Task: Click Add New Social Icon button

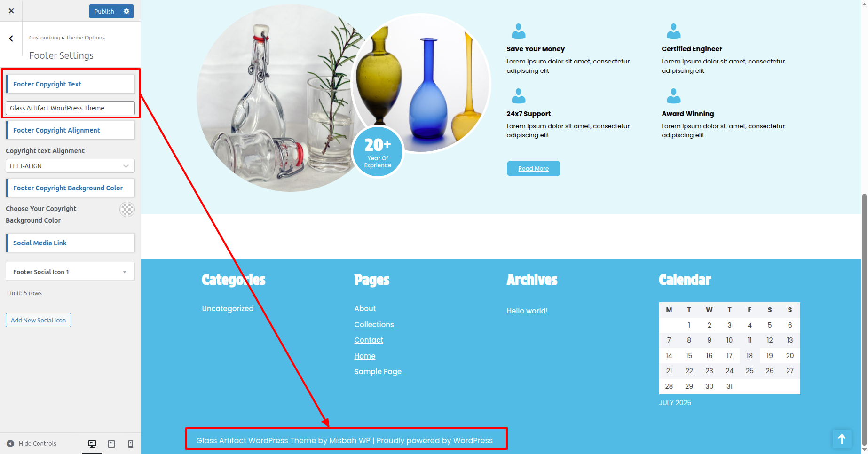Action: (38, 320)
